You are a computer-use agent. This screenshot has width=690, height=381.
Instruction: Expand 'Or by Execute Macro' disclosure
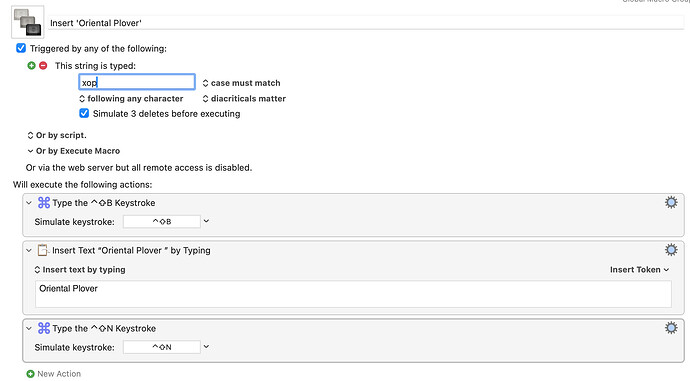click(x=30, y=151)
